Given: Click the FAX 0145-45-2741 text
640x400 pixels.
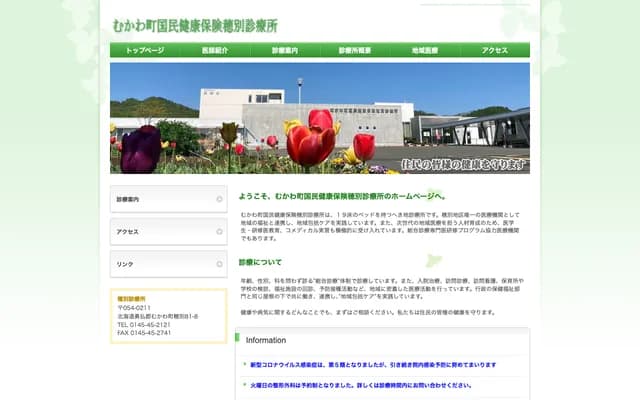Looking at the screenshot, I should coord(144,333).
